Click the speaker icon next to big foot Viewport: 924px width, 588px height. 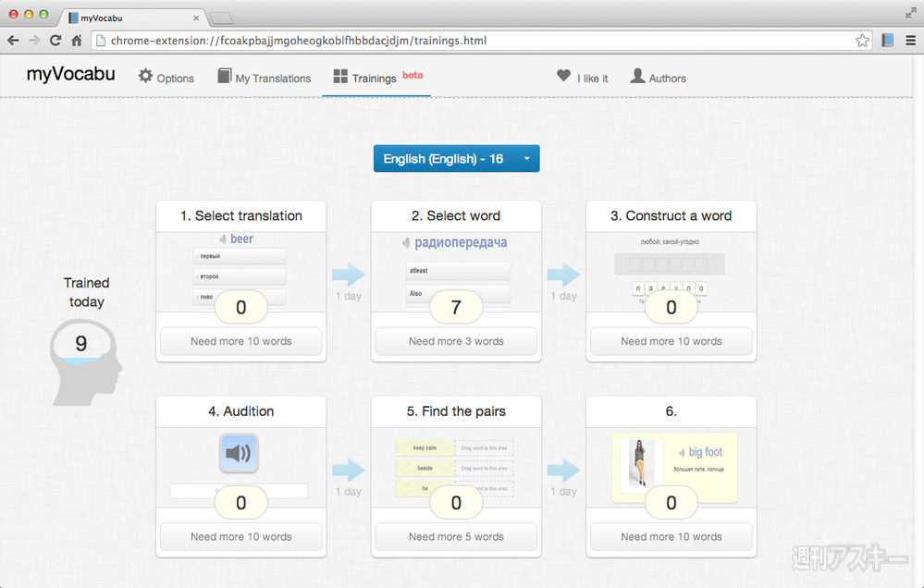click(x=682, y=452)
